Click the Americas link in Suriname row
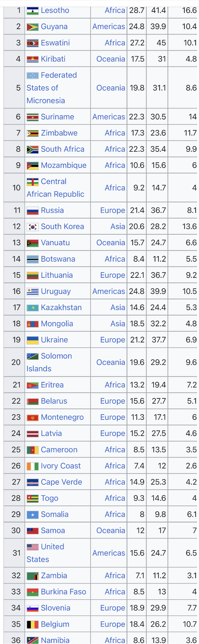The image size is (199, 644). pos(109,117)
